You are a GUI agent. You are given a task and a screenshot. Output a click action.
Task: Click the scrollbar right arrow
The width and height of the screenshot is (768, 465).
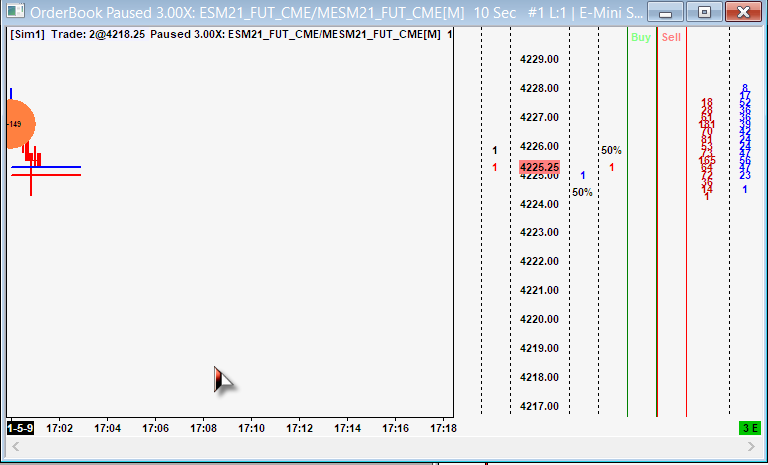pos(751,446)
